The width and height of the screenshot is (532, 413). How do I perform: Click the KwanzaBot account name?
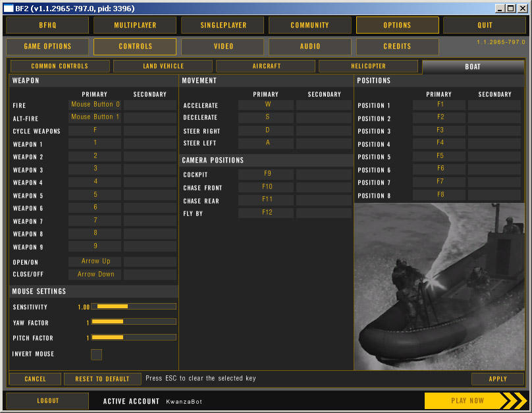pyautogui.click(x=184, y=402)
